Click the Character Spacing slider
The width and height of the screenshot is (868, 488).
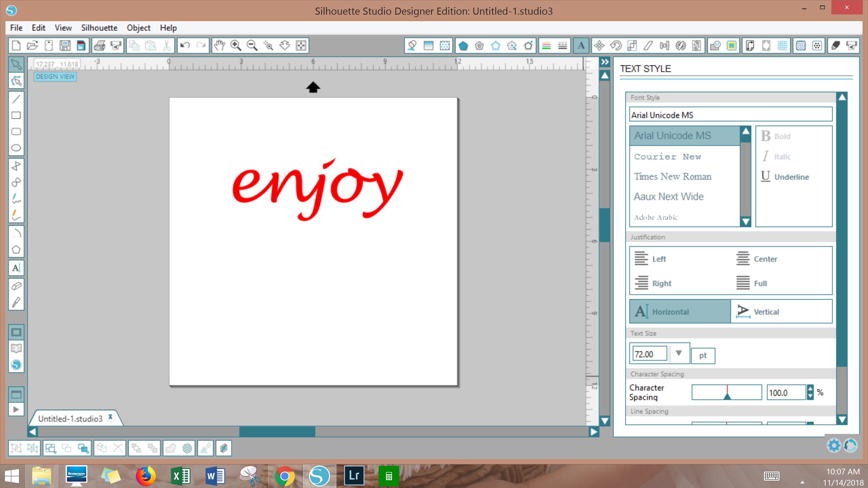(726, 392)
